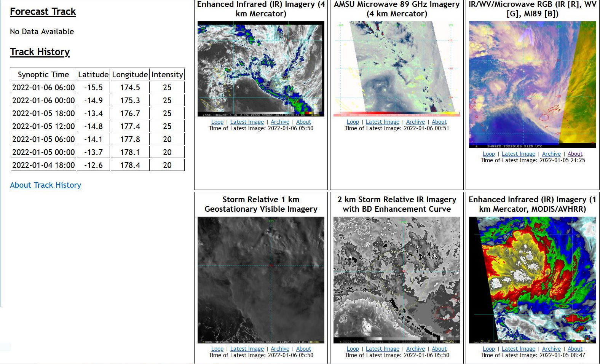Select the Track History heading
600x364 pixels.
click(x=40, y=52)
